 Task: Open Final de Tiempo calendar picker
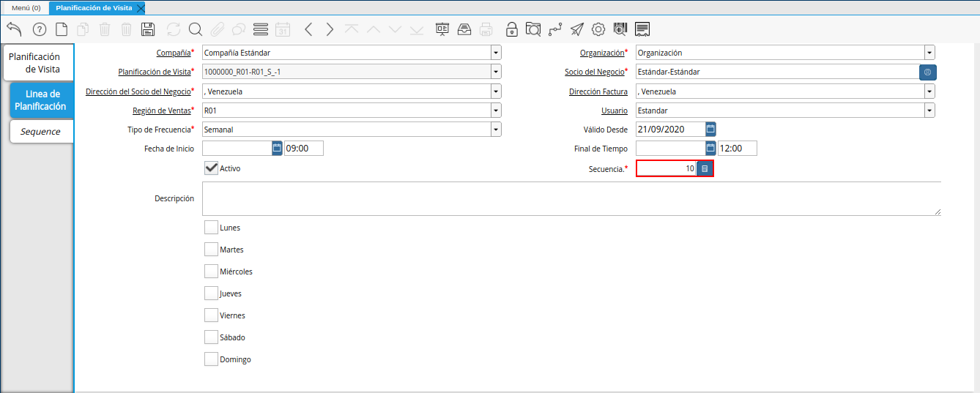click(710, 149)
